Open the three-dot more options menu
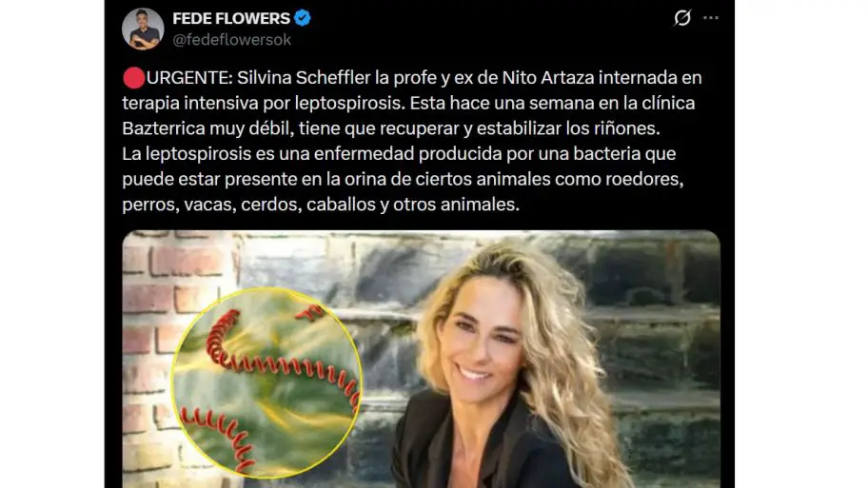This screenshot has height=488, width=868. [x=710, y=18]
